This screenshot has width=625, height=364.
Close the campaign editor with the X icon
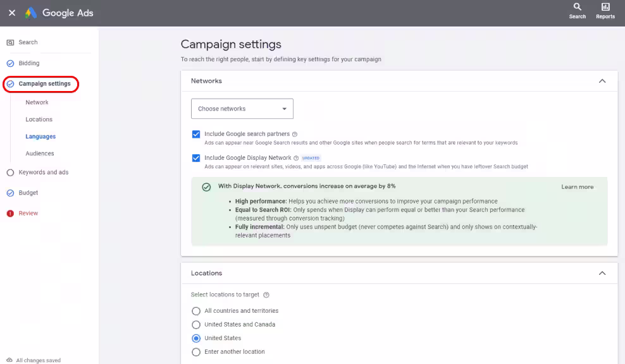(12, 13)
